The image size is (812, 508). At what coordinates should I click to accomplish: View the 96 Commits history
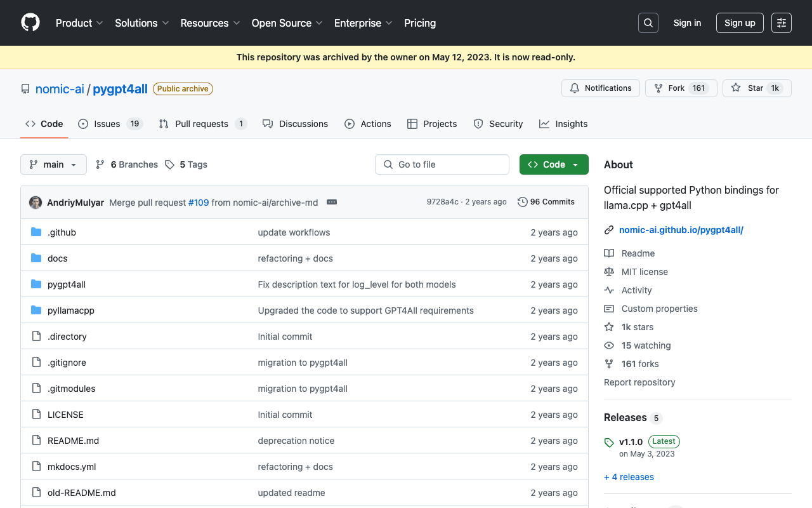tap(546, 202)
